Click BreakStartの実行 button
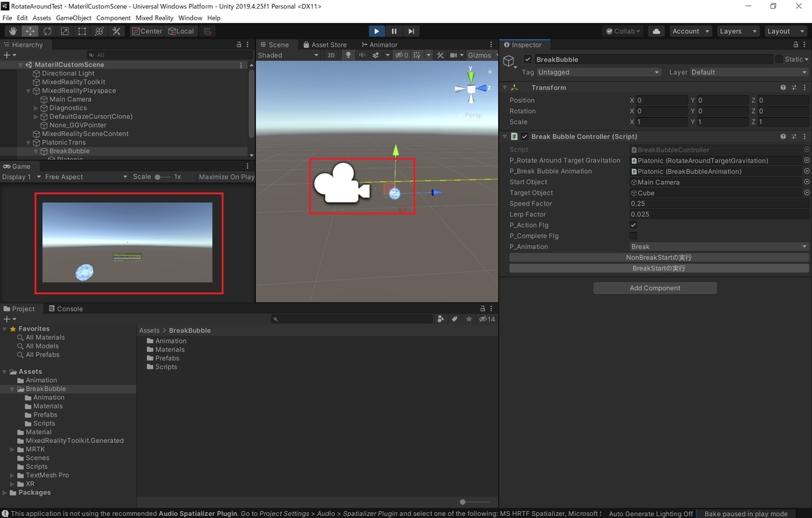 pyautogui.click(x=658, y=268)
